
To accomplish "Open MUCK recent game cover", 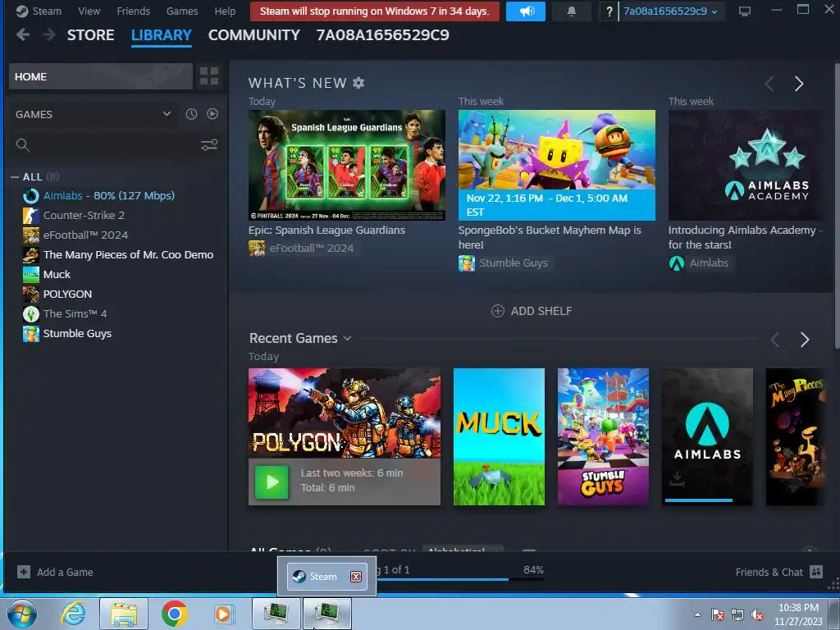I will (x=499, y=436).
